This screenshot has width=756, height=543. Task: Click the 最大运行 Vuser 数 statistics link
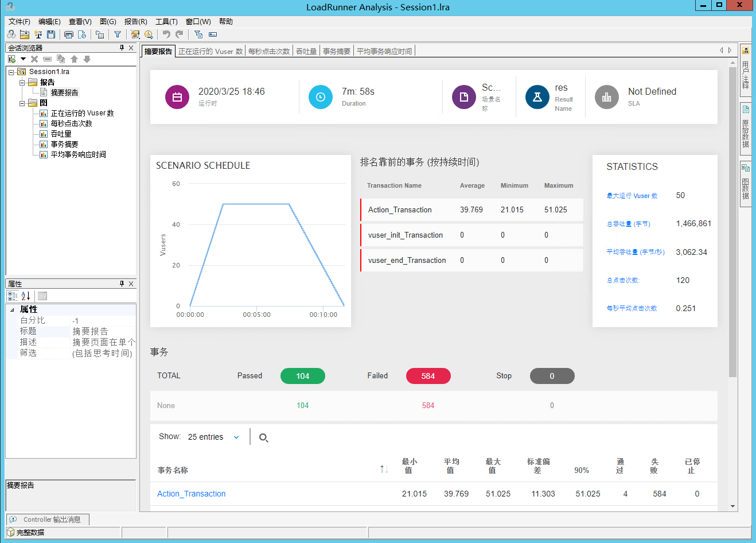tap(632, 196)
